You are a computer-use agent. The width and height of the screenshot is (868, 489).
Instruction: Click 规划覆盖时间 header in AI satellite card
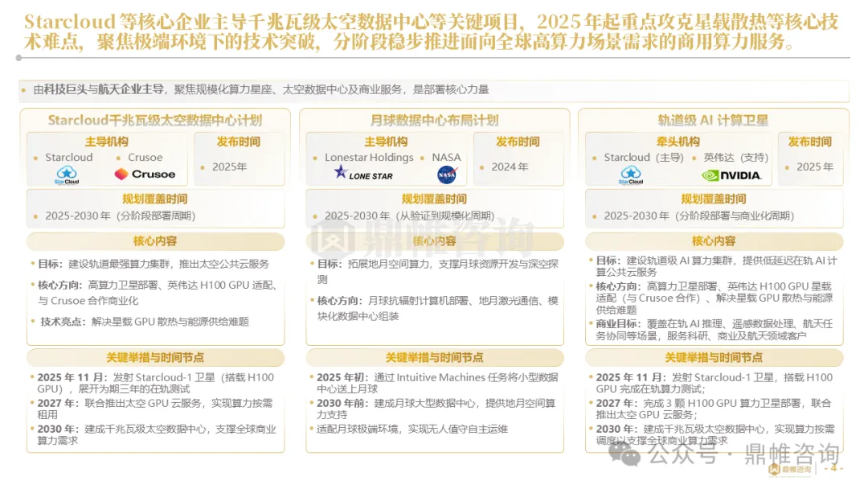click(x=714, y=199)
